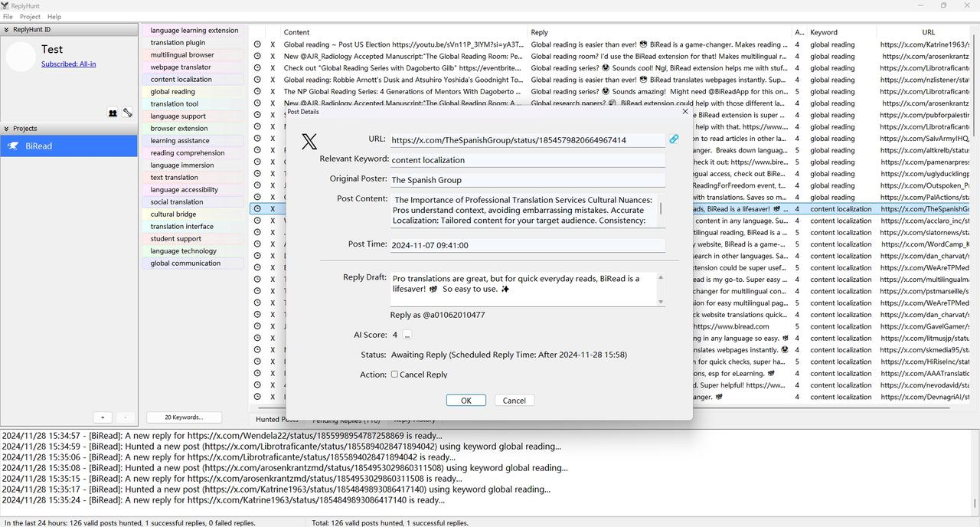Click the ReplyHunt app icon in title bar
This screenshot has height=527, width=980.
pyautogui.click(x=5, y=5)
